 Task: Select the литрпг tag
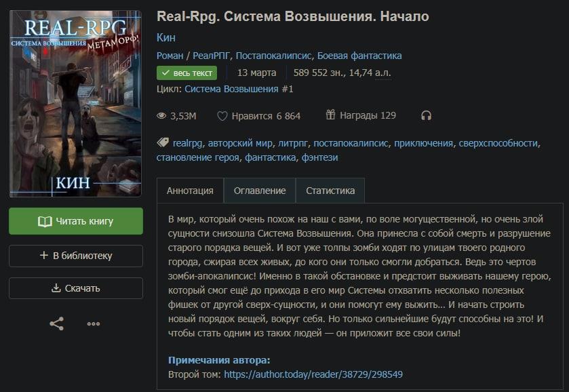(x=293, y=143)
